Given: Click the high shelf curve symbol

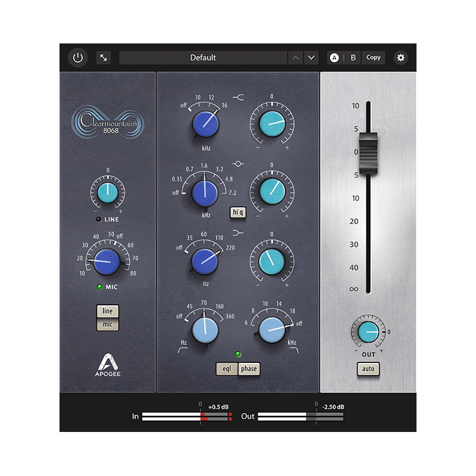Looking at the screenshot, I should (x=238, y=98).
